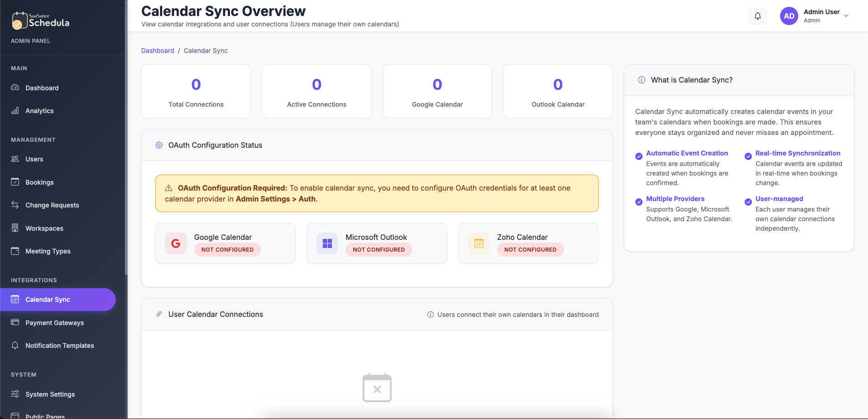Click the Change Requests arrows icon
Image resolution: width=868 pixels, height=419 pixels.
coord(15,205)
